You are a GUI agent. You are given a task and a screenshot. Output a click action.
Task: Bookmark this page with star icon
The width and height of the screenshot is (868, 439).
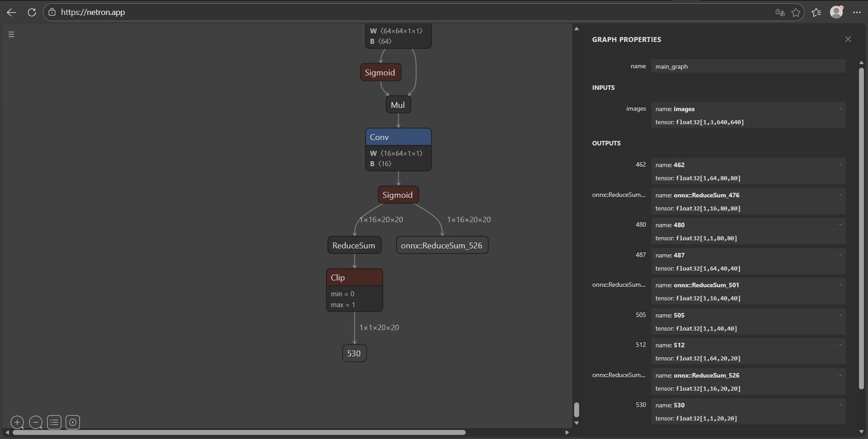click(796, 12)
